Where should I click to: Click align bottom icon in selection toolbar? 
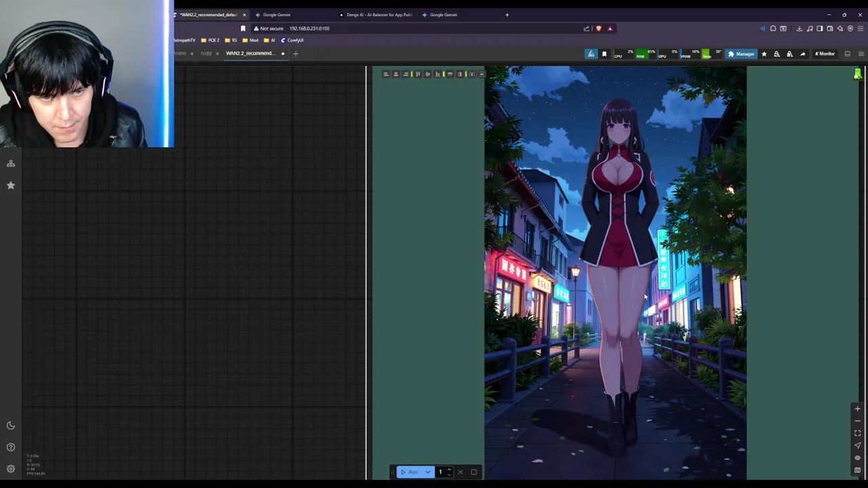437,74
